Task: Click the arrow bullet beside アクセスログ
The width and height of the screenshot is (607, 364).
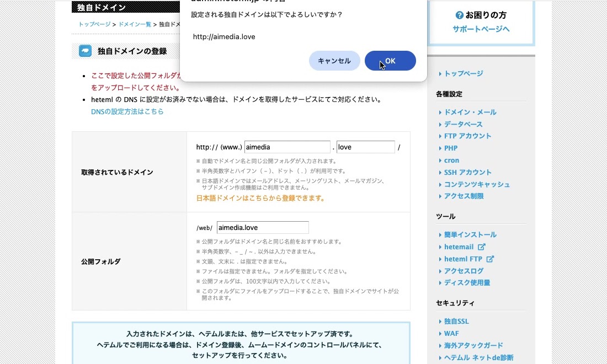Action: pyautogui.click(x=440, y=271)
